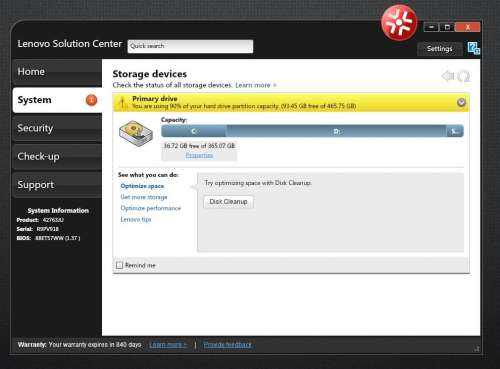Click the BIOS version line
500x369 pixels.
tap(48, 238)
